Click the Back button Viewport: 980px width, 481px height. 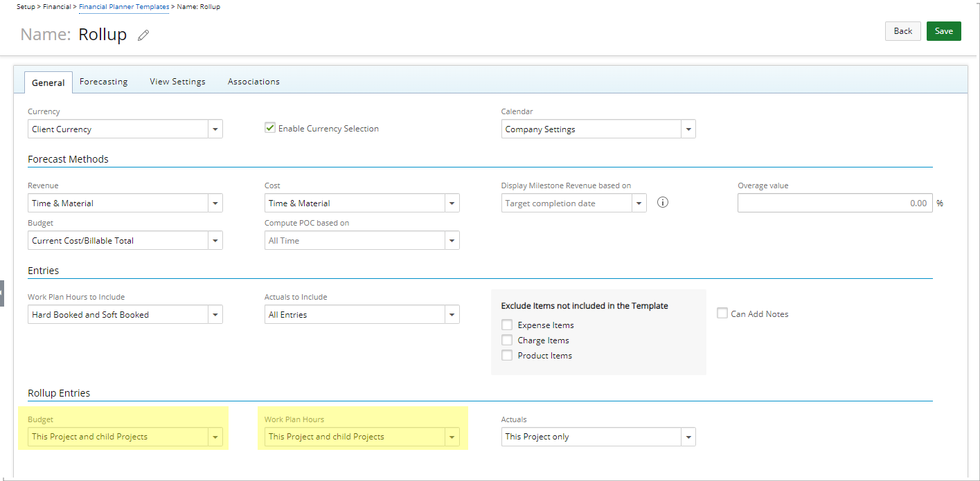click(903, 31)
